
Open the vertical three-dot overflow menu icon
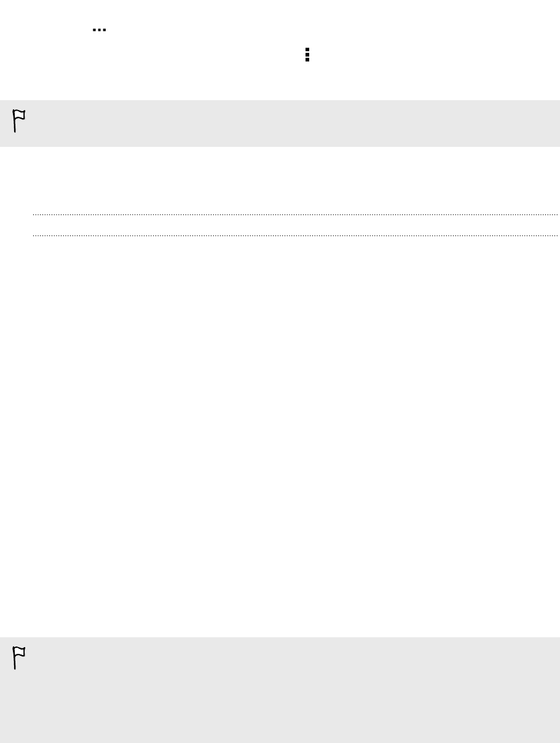coord(307,55)
